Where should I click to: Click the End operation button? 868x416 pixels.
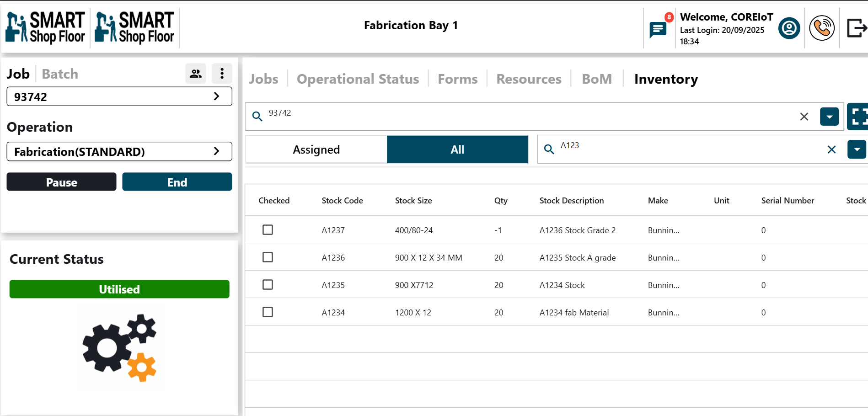(x=177, y=182)
